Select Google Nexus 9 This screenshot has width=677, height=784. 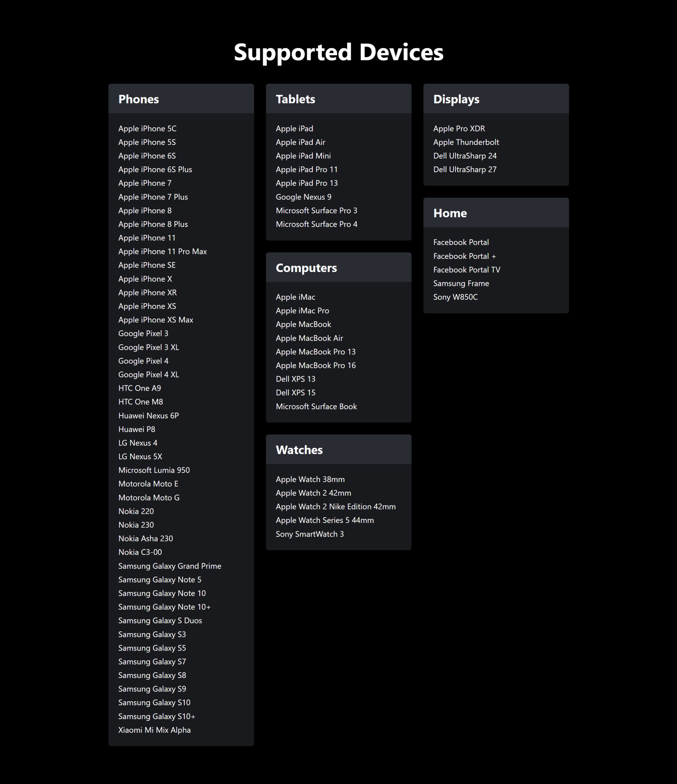tap(303, 197)
